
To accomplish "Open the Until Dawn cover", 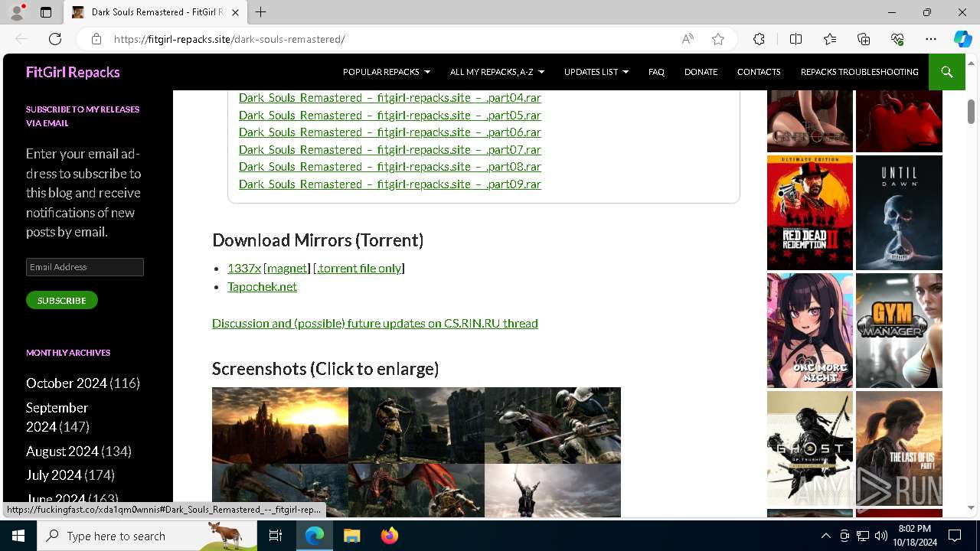I will pyautogui.click(x=899, y=213).
